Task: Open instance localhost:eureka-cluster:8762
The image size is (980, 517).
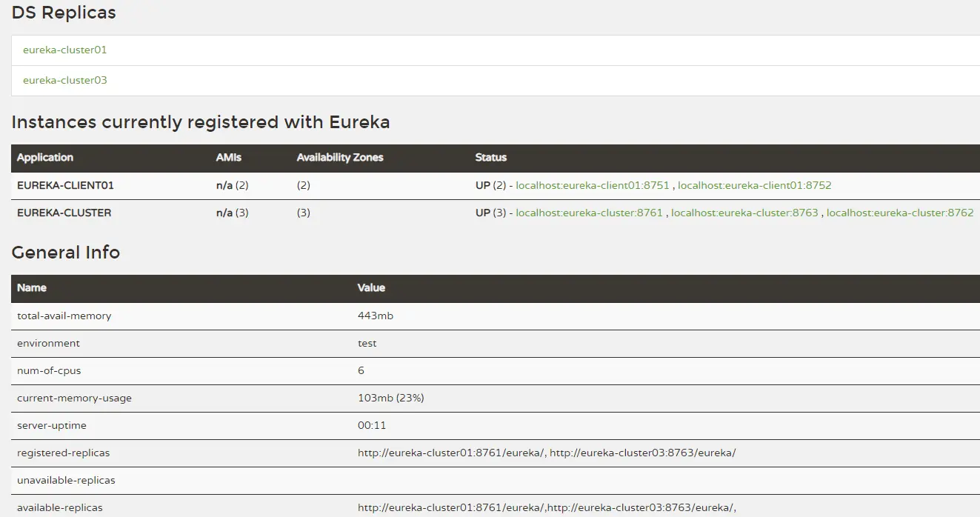Action: [x=900, y=213]
